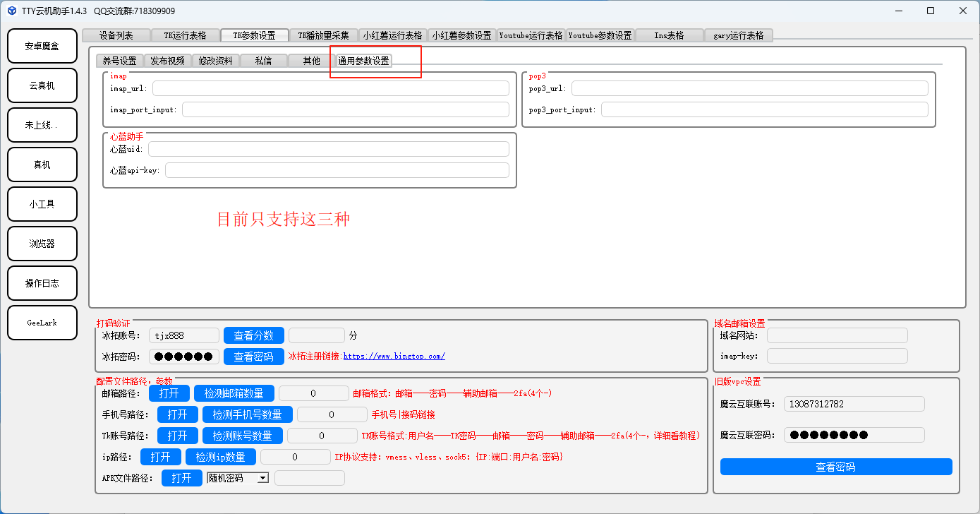Click the TTY app icon in title bar
Image resolution: width=980 pixels, height=514 pixels.
(12, 11)
